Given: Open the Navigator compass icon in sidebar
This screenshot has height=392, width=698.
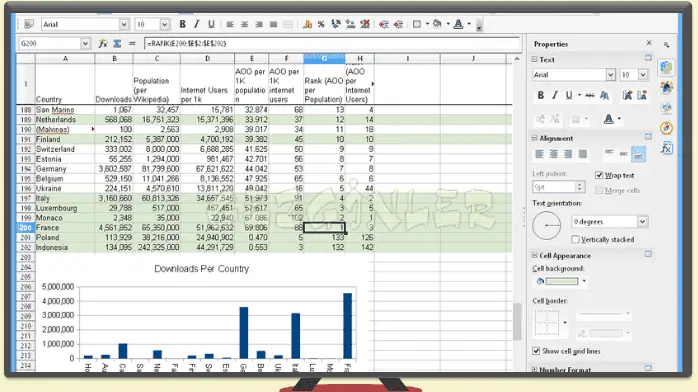Looking at the screenshot, I should (x=666, y=128).
